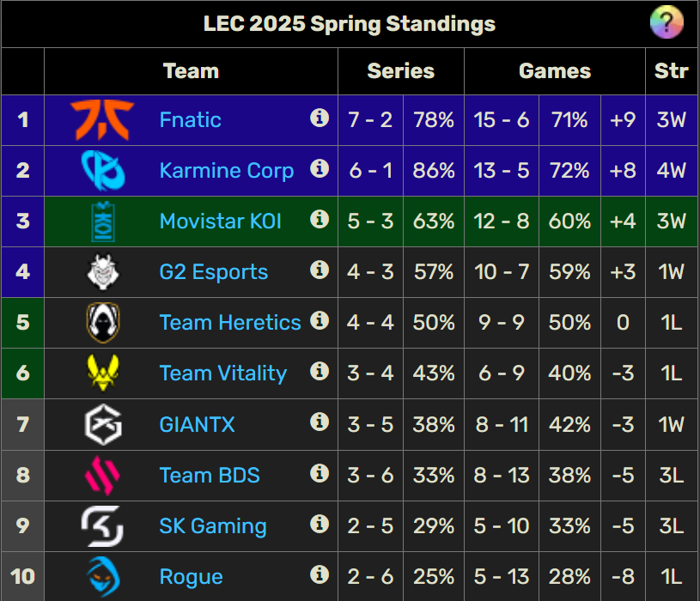Open the info icon next to Fnatic

[320, 118]
